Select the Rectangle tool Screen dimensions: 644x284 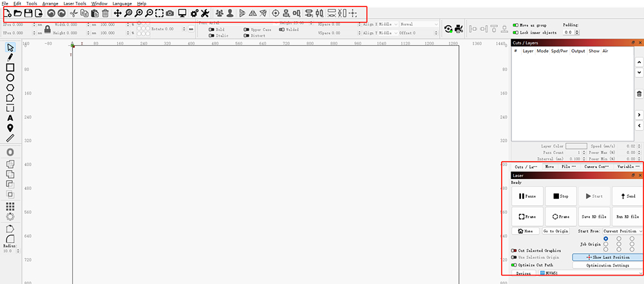pos(10,68)
